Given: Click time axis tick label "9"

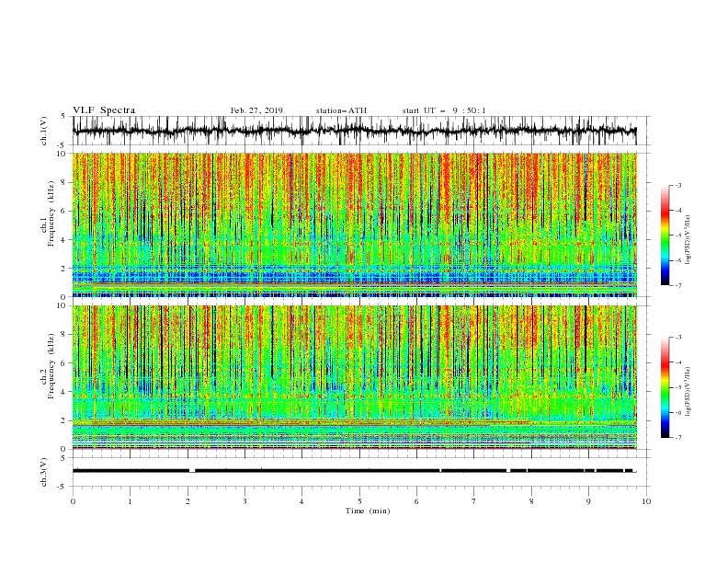Looking at the screenshot, I should [588, 501].
